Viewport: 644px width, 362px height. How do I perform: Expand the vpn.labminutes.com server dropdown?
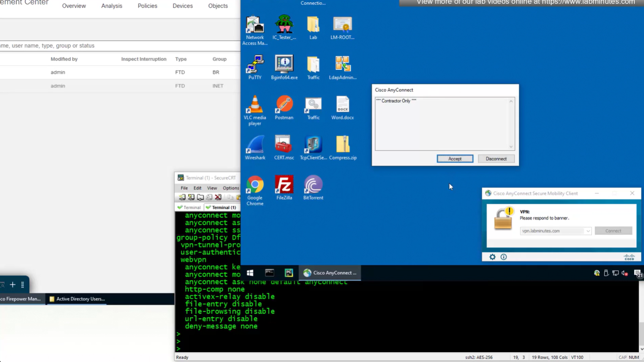pyautogui.click(x=588, y=231)
